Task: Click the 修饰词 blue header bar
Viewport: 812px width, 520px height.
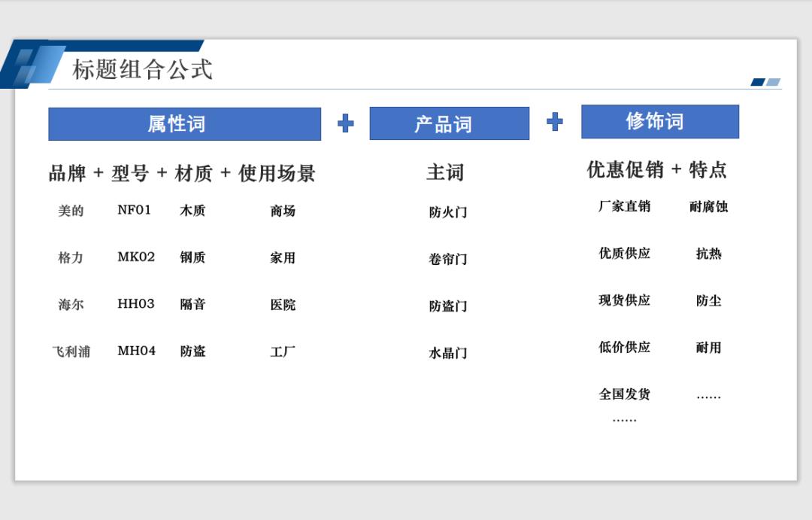Action: tap(659, 120)
